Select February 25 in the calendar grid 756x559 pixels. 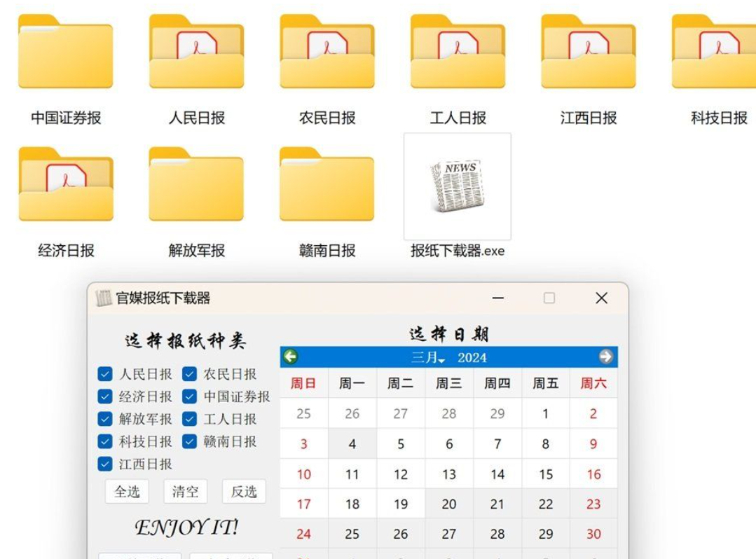click(x=304, y=413)
